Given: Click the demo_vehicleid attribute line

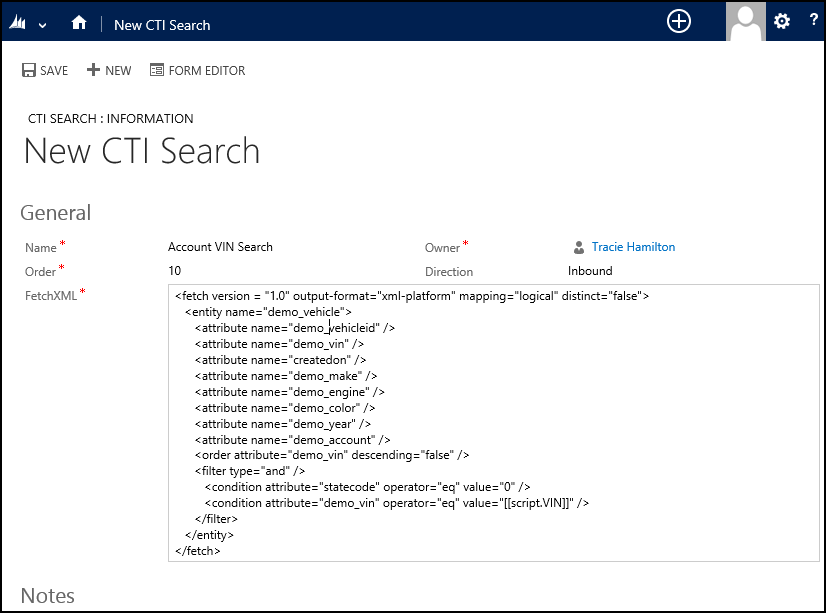Looking at the screenshot, I should 295,328.
